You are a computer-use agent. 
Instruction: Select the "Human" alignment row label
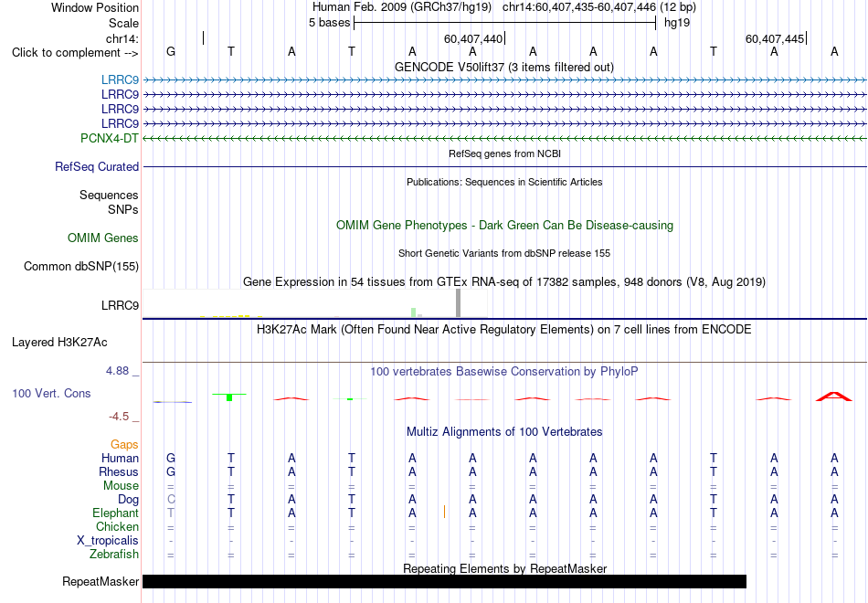click(120, 459)
